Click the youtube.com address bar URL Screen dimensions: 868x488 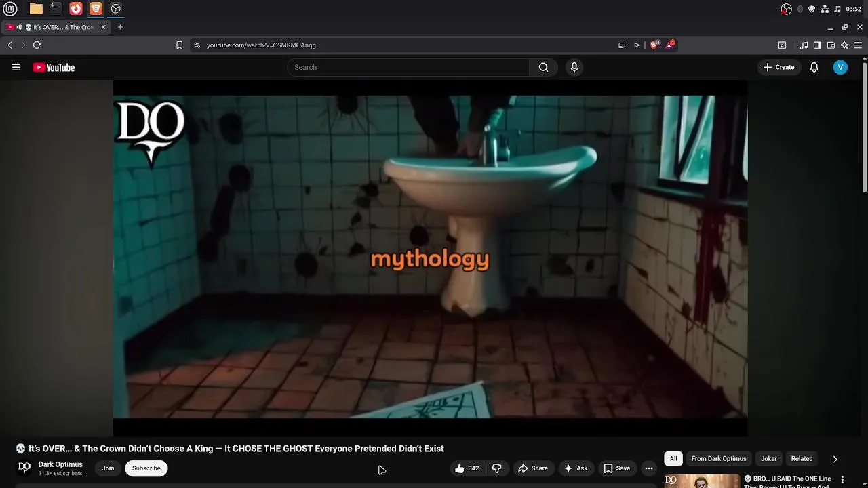[x=261, y=45]
